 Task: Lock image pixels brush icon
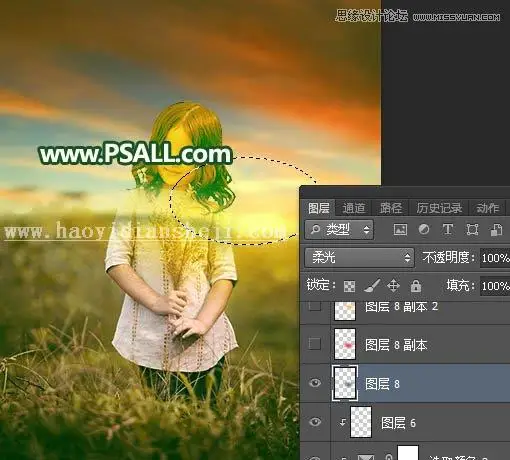371,286
